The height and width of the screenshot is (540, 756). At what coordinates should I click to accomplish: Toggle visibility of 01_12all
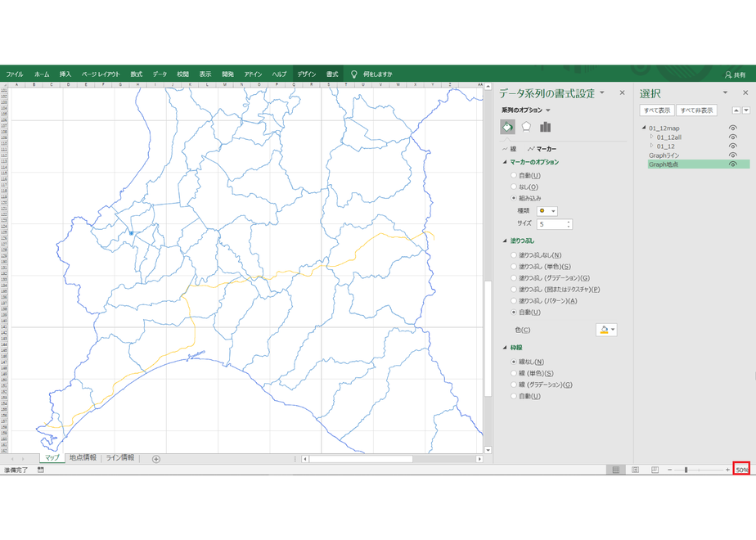point(733,137)
